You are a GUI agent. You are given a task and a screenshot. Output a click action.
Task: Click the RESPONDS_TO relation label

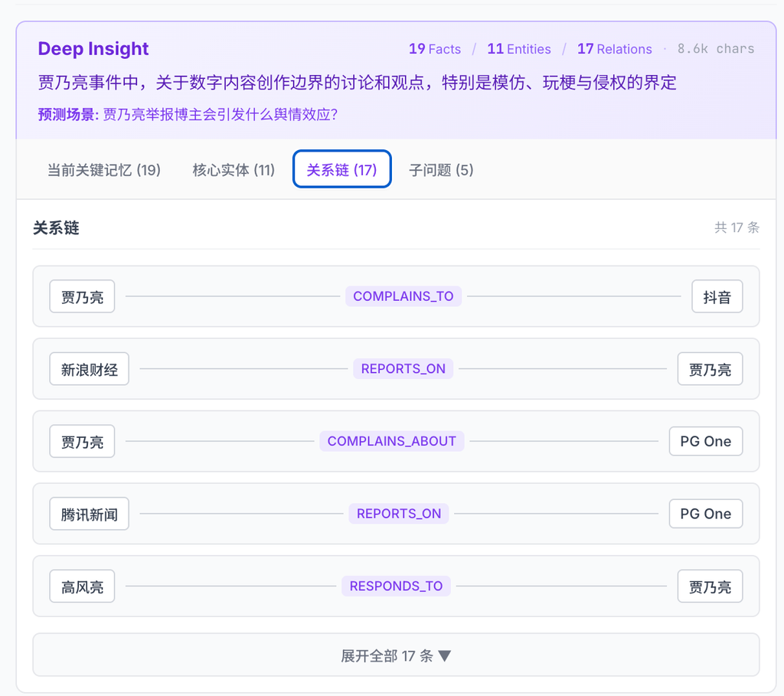[x=396, y=586]
